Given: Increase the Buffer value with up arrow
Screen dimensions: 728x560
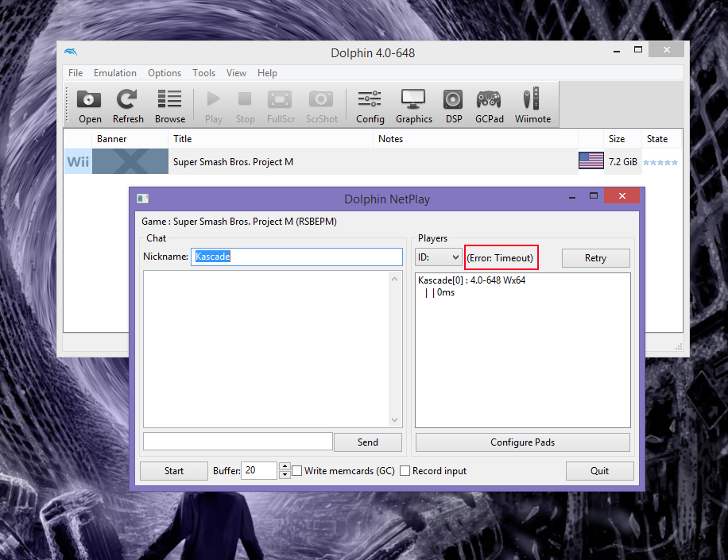Looking at the screenshot, I should (x=285, y=466).
